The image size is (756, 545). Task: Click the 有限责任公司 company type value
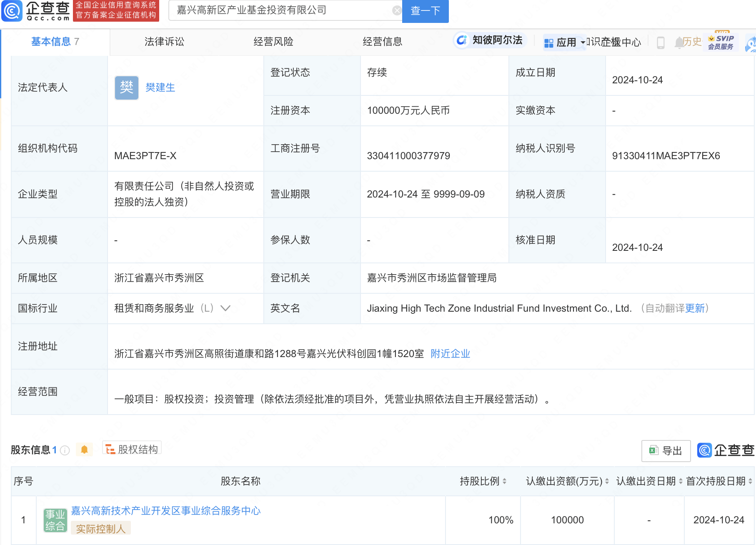pos(184,194)
